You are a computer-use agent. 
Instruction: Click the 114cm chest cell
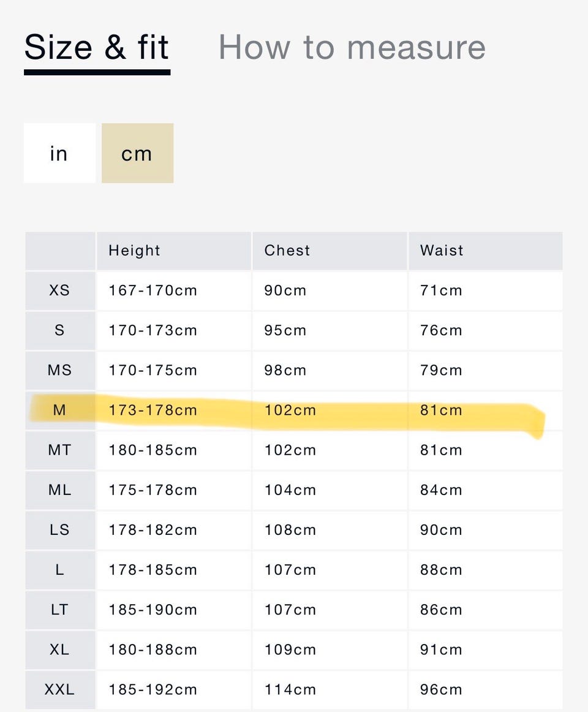[x=290, y=690]
